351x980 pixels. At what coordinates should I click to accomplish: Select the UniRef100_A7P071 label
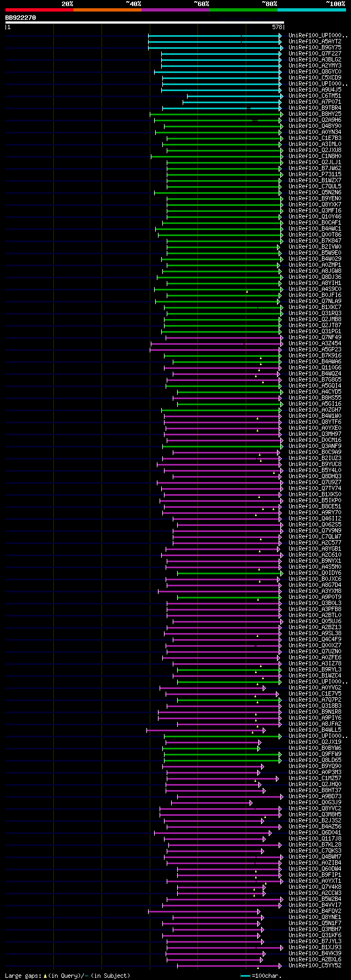[x=315, y=102]
